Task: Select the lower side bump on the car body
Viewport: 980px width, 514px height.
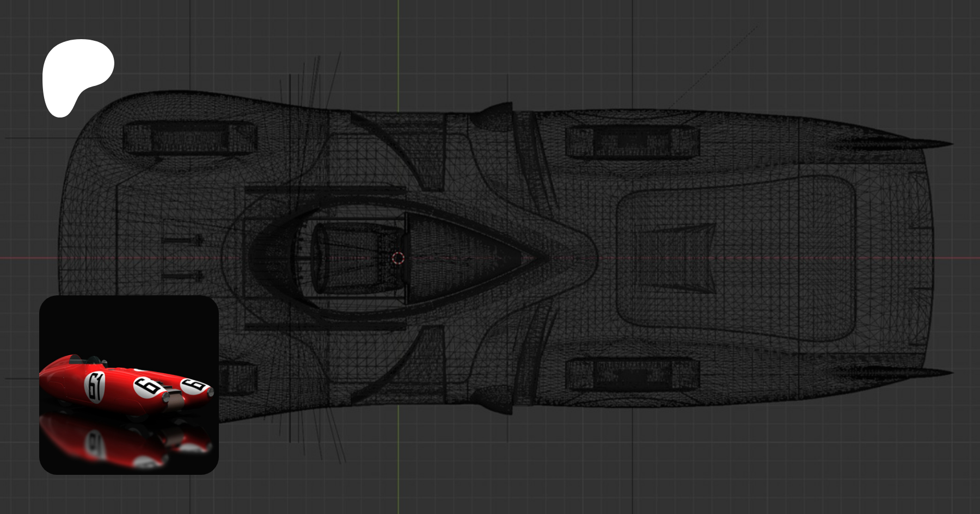Action: pyautogui.click(x=493, y=401)
